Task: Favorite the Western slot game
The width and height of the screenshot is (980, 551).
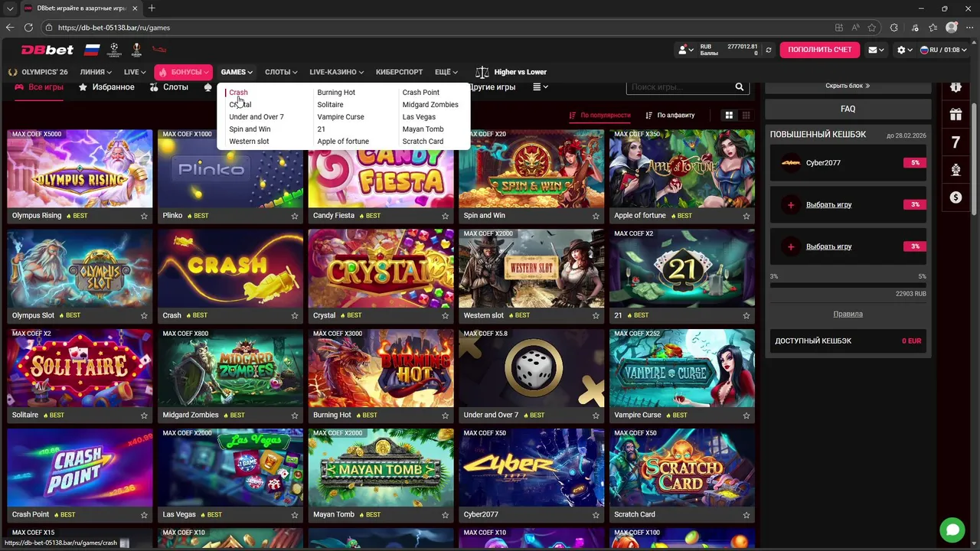Action: 596,315
